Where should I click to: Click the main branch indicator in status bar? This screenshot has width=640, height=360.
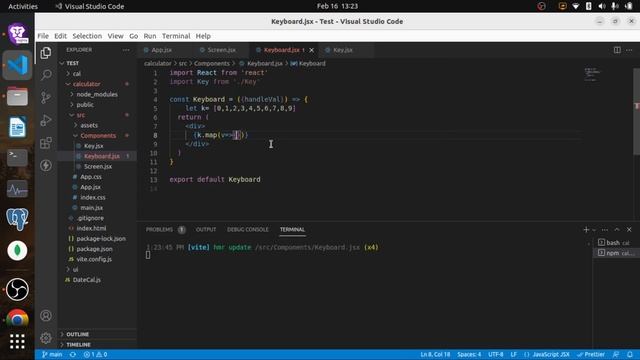(52, 354)
